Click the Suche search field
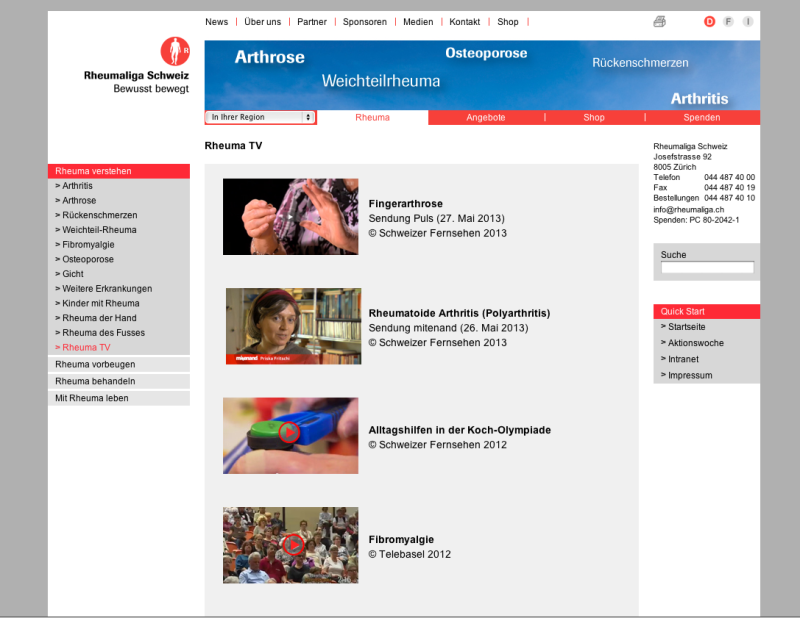Screen dimensions: 800x618 point(707,268)
